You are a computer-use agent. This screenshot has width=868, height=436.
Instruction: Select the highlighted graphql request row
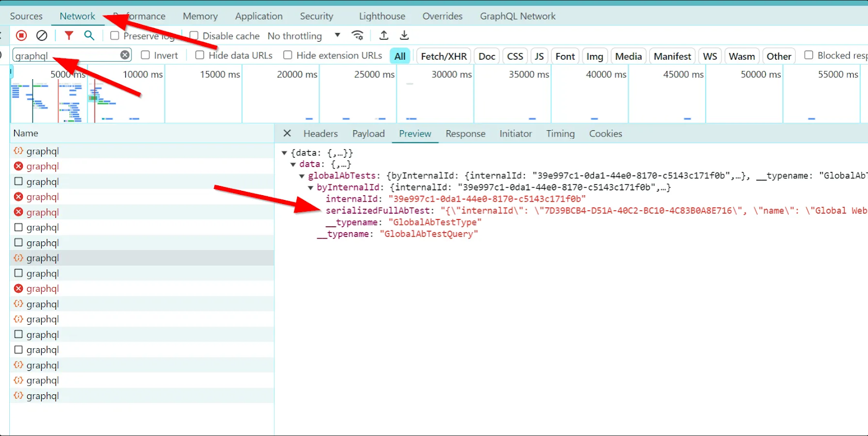pos(142,258)
